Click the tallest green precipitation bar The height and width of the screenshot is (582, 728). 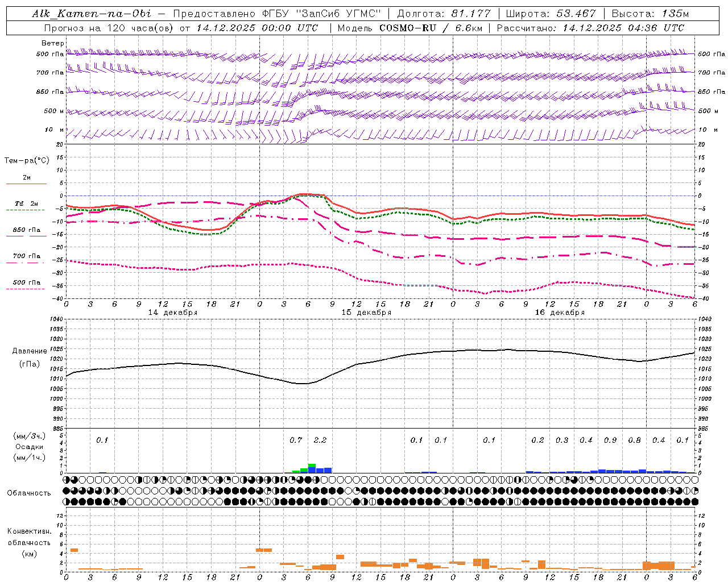pyautogui.click(x=312, y=466)
